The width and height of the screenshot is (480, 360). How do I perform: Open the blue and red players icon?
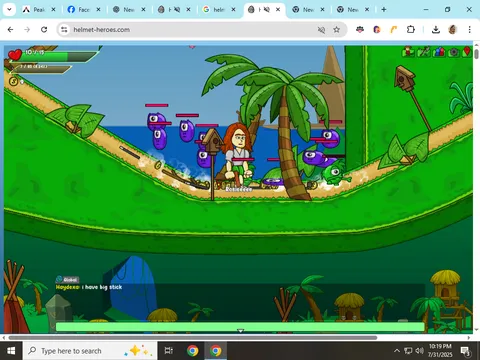pos(439,52)
